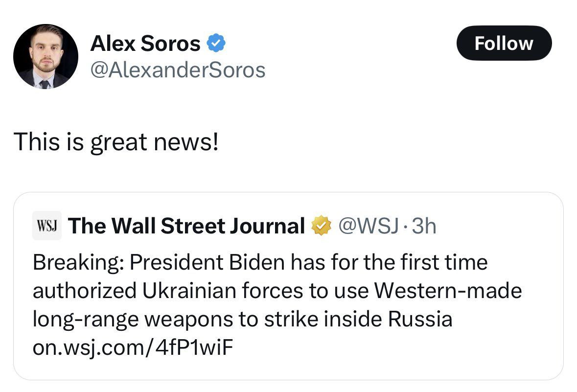Open the @WSJ handle
Image resolution: width=577 pixels, height=392 pixels.
tap(369, 226)
